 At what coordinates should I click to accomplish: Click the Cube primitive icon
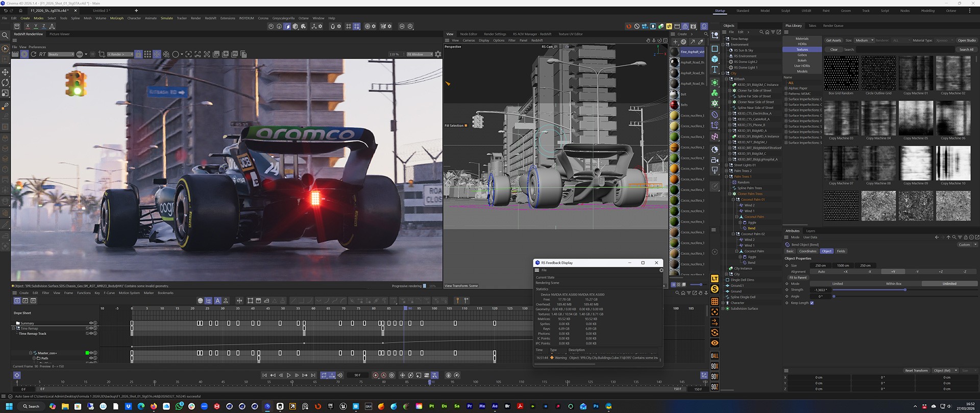pyautogui.click(x=715, y=59)
